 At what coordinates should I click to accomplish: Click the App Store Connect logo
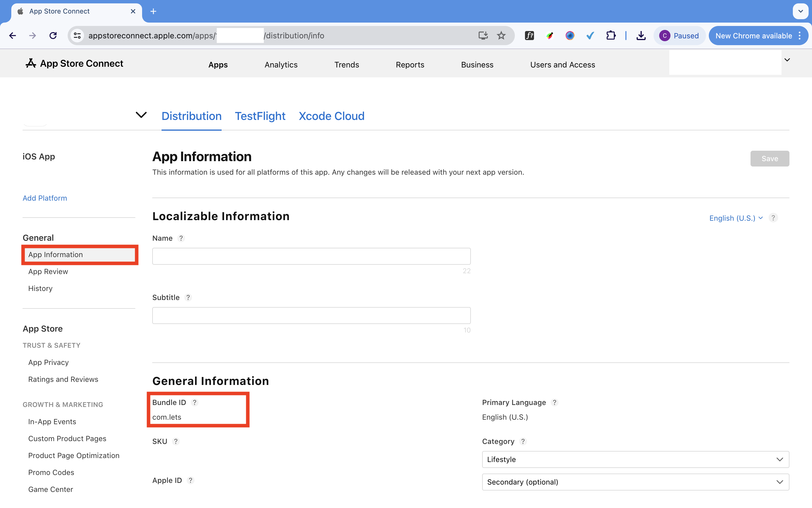(x=74, y=63)
